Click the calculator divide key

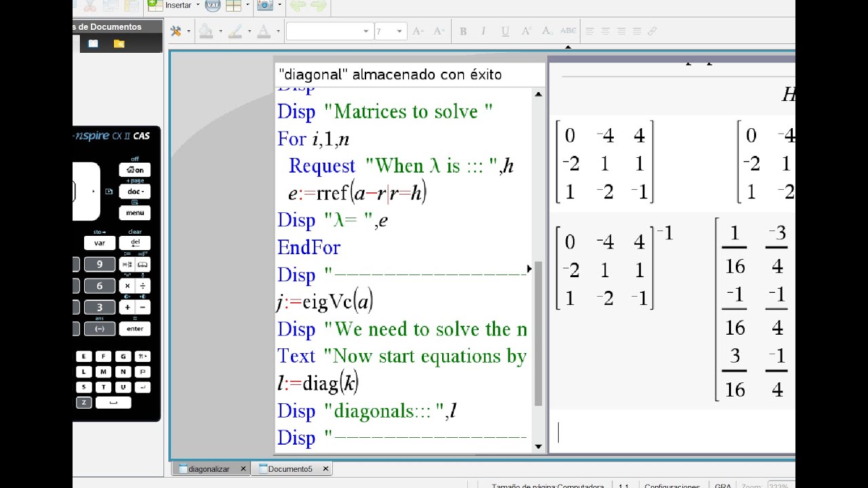click(x=143, y=286)
